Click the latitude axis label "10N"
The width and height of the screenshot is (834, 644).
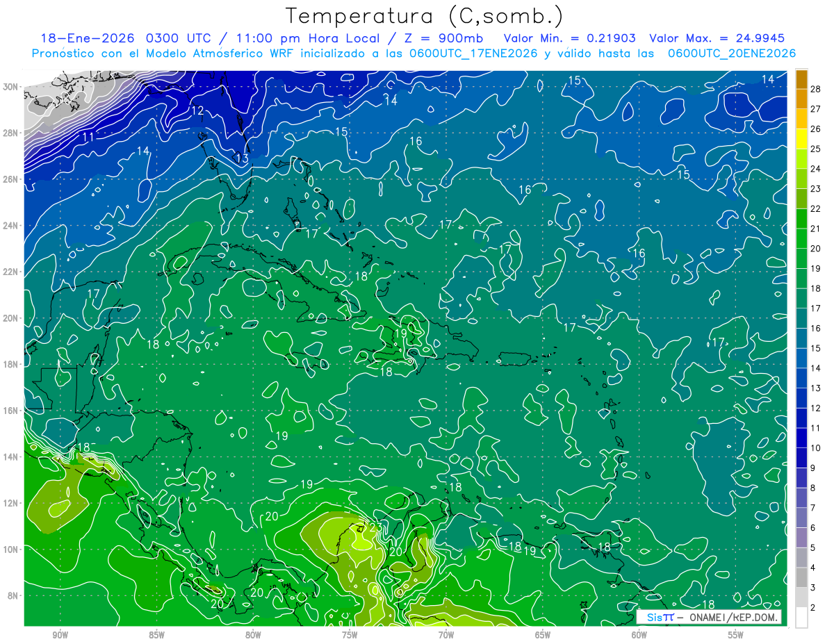coord(10,549)
